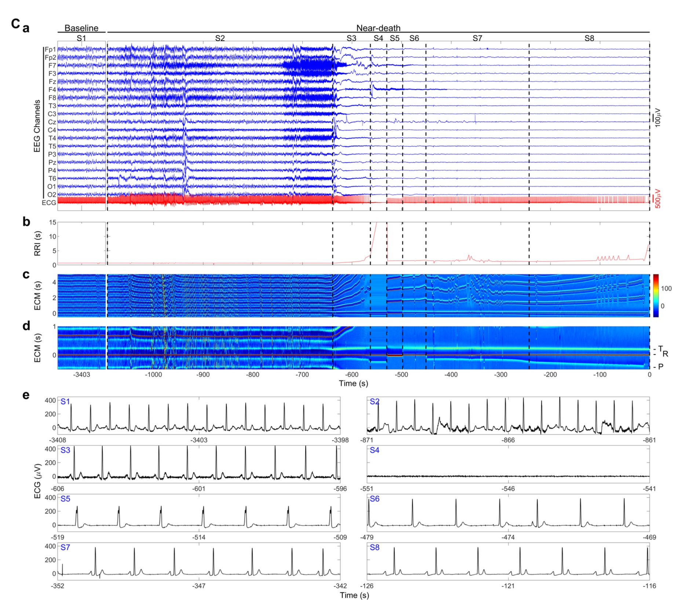Open the S4 flat-line ECG subplot
Image resolution: width=700 pixels, height=600 pixels.
pyautogui.click(x=508, y=464)
